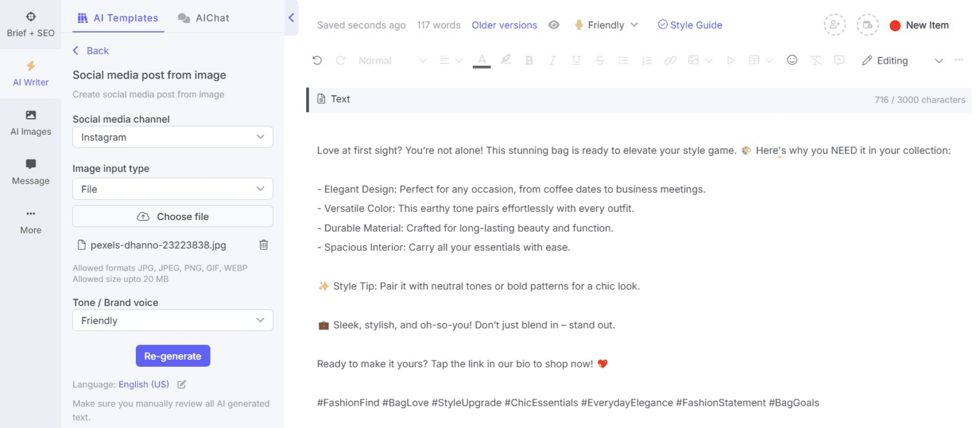The height and width of the screenshot is (428, 980).
Task: Insert a link using the toolbar
Action: pos(670,60)
